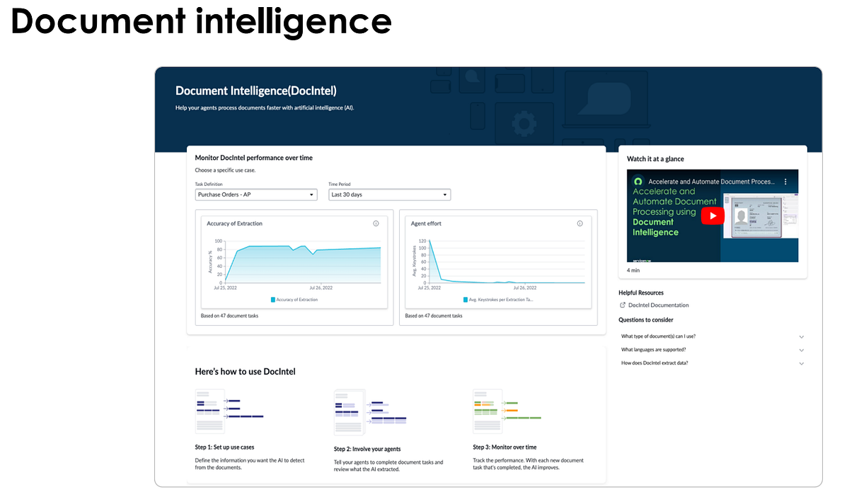849x504 pixels.
Task: Click the info icon on Accuracy of Extraction chart
Action: tap(376, 223)
